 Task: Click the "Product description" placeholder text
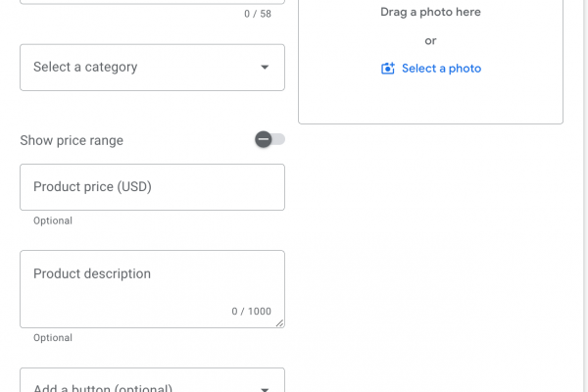click(x=92, y=273)
